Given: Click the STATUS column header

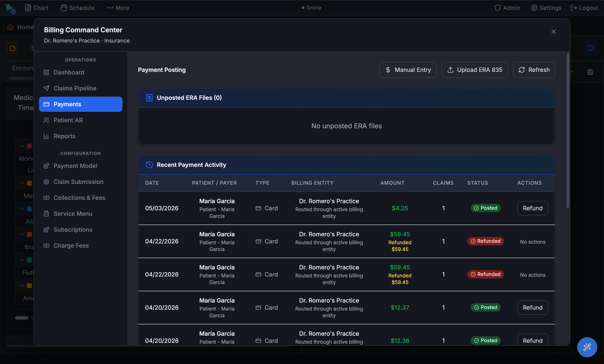Looking at the screenshot, I should click(478, 183).
